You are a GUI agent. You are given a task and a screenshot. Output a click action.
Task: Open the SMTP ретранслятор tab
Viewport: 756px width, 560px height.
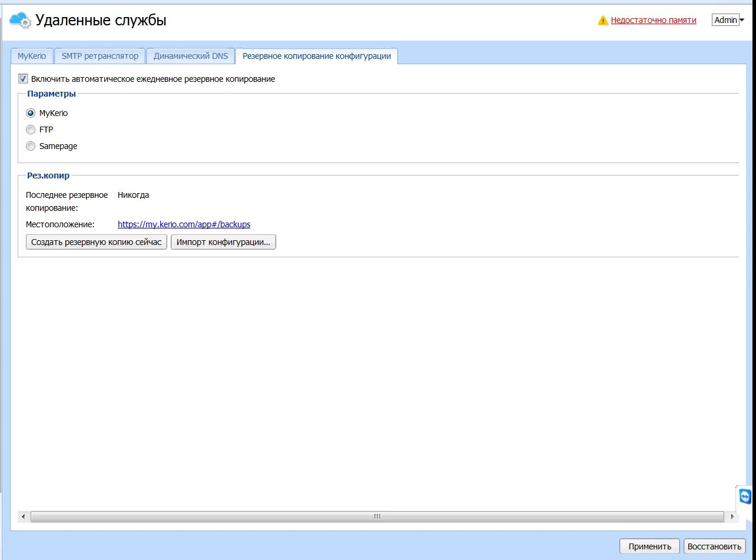pos(100,56)
